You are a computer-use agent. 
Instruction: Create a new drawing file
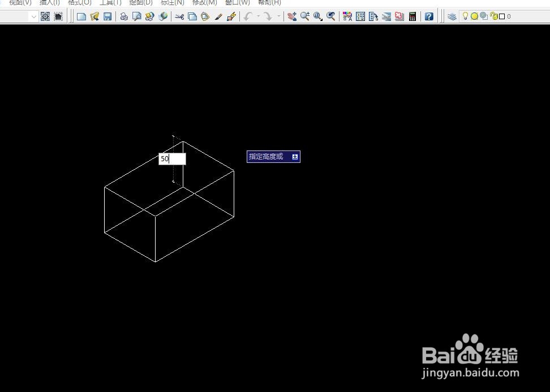(x=81, y=16)
